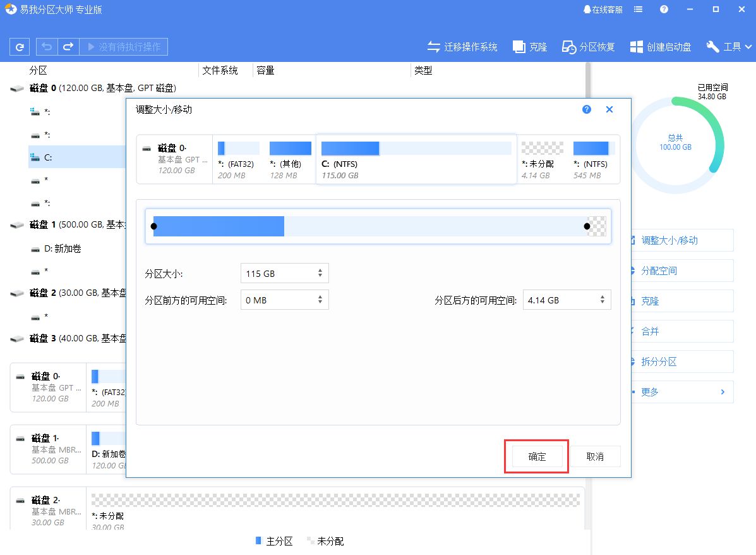Open 分区恢复 tool
Image resolution: width=756 pixels, height=555 pixels.
pyautogui.click(x=589, y=47)
